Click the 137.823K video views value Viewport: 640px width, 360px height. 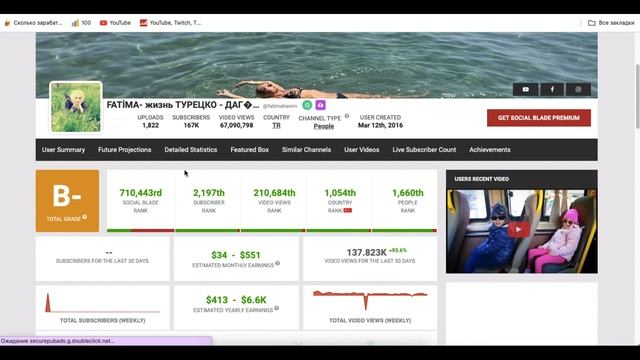click(367, 253)
